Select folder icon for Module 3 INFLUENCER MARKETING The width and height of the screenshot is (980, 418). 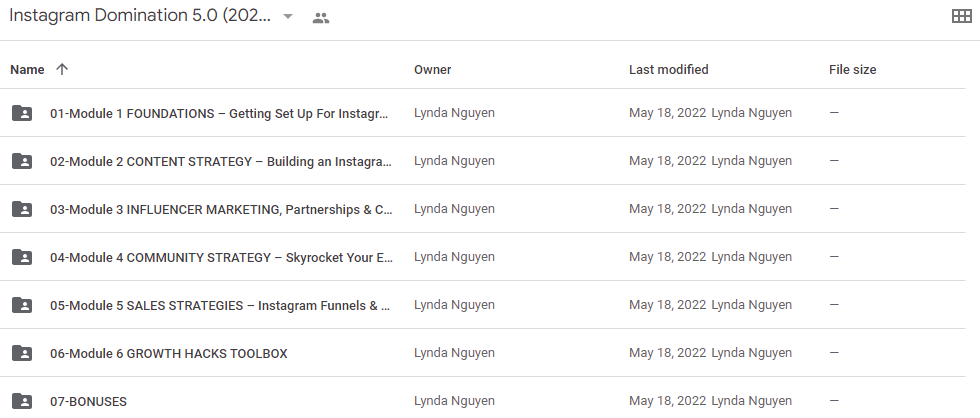(22, 209)
